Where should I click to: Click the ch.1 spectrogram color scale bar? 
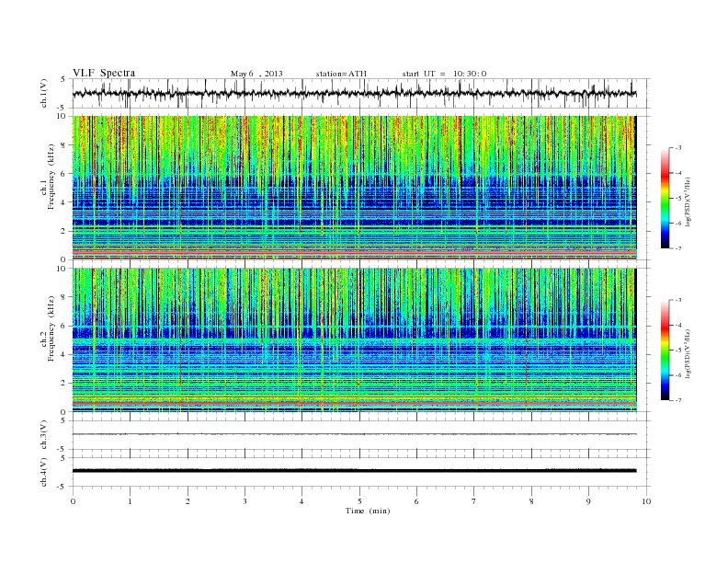[x=665, y=198]
